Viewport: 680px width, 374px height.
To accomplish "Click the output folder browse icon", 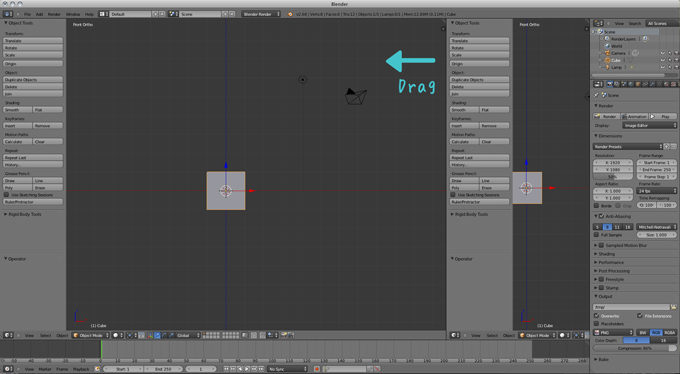I will click(673, 307).
